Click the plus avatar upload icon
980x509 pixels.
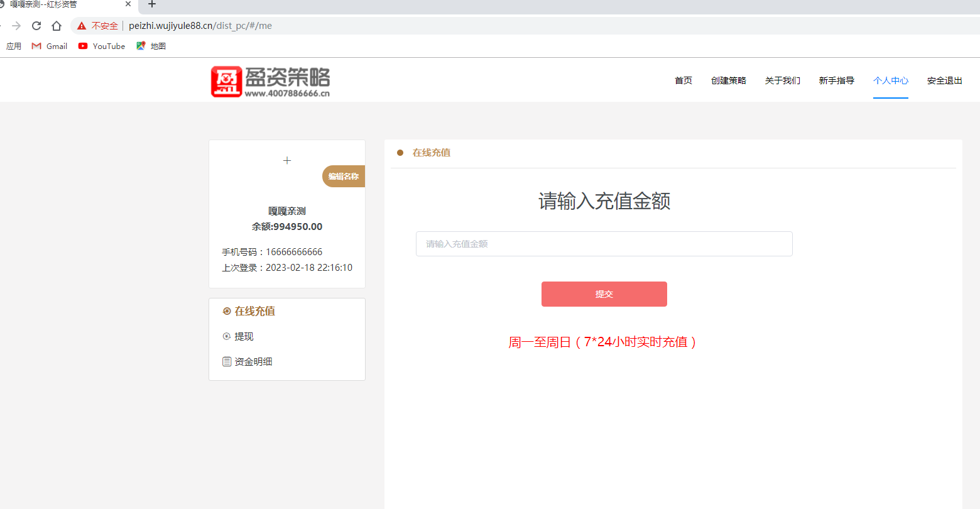coord(287,161)
